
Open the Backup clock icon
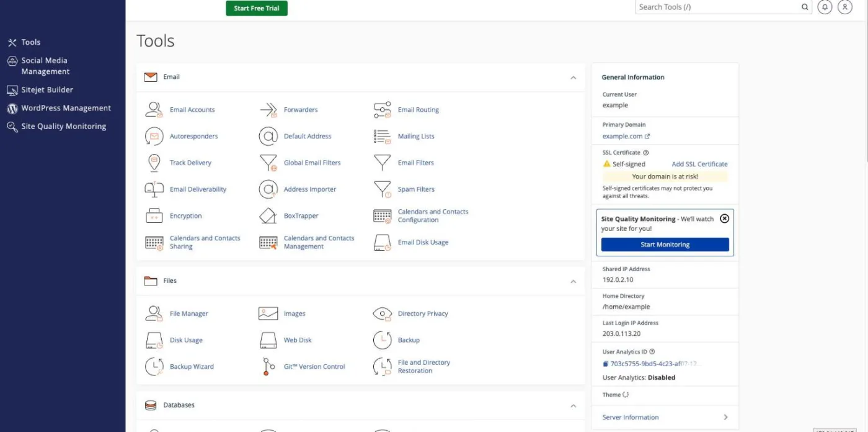[x=383, y=340]
